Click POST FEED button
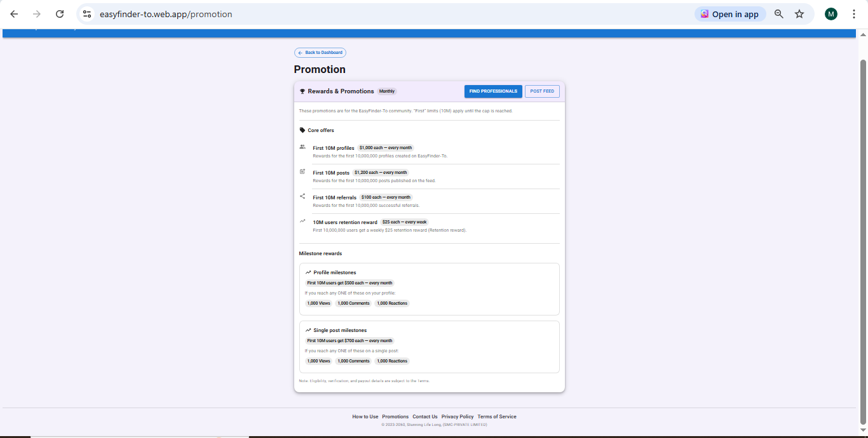This screenshot has height=438, width=868. tap(542, 91)
